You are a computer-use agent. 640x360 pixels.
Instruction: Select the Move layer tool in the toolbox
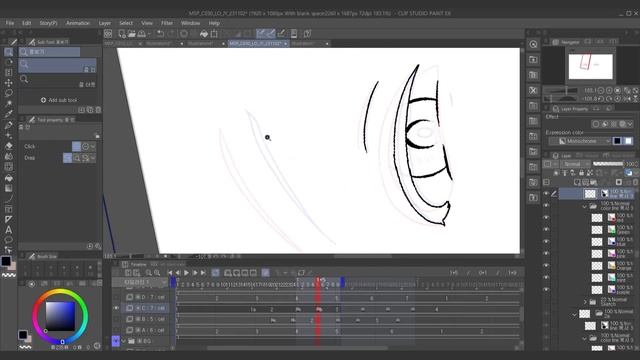point(8,83)
